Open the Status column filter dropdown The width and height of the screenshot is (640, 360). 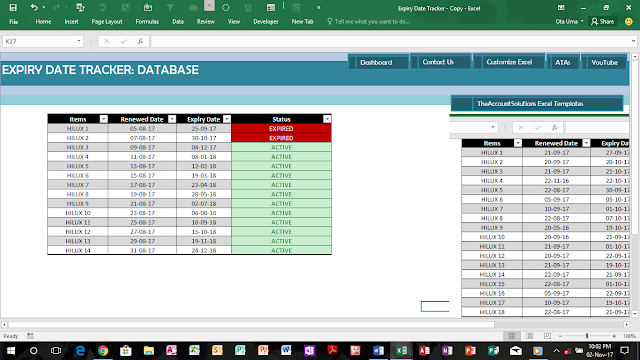(x=327, y=119)
